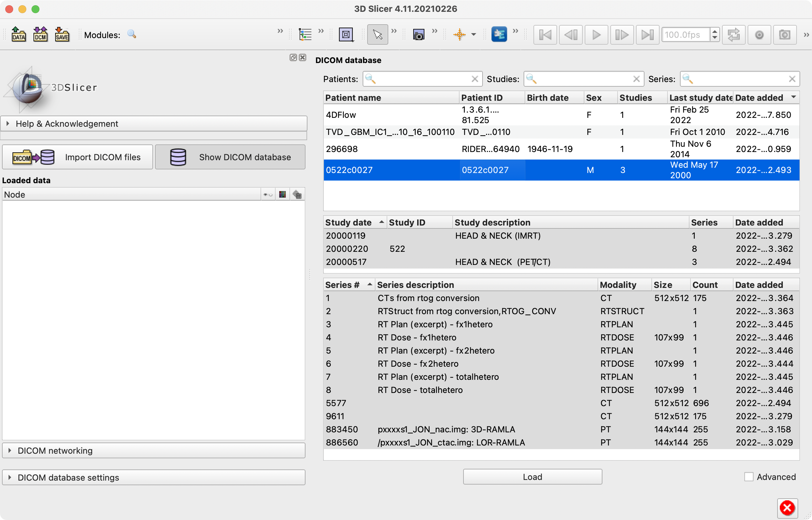Clear the Patients search filter
812x520 pixels.
pyautogui.click(x=475, y=79)
